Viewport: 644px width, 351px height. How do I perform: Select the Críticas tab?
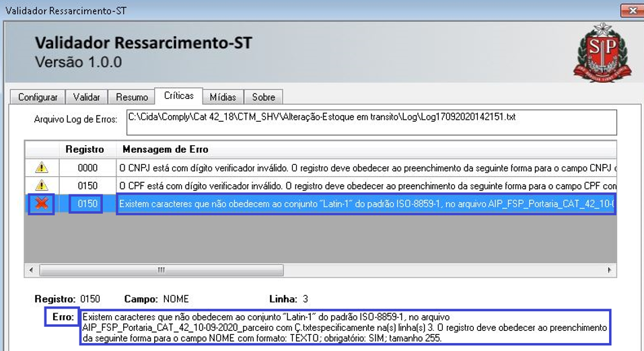point(178,95)
